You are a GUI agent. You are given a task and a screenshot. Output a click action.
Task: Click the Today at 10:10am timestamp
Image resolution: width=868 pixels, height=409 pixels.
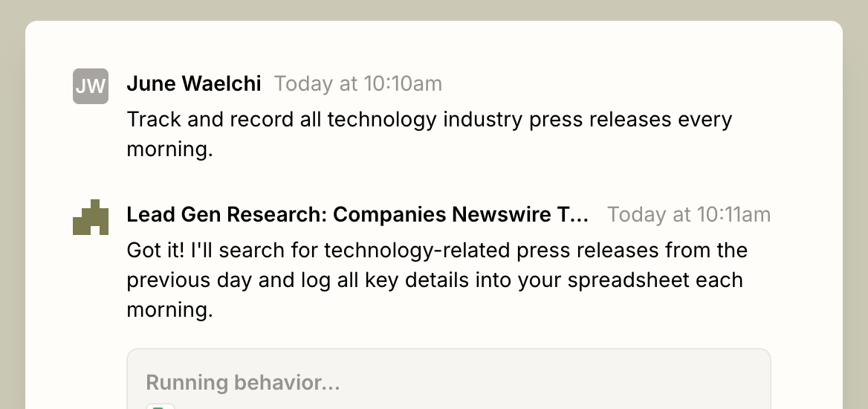tap(358, 84)
